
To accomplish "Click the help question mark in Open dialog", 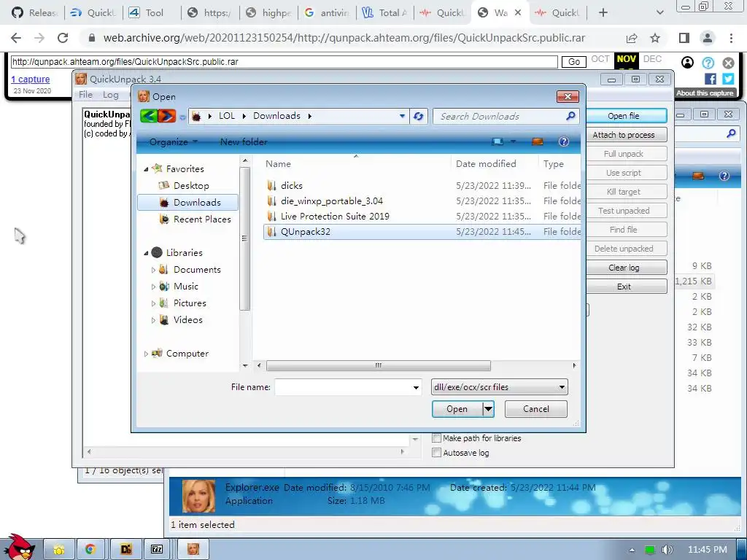I will coord(564,141).
